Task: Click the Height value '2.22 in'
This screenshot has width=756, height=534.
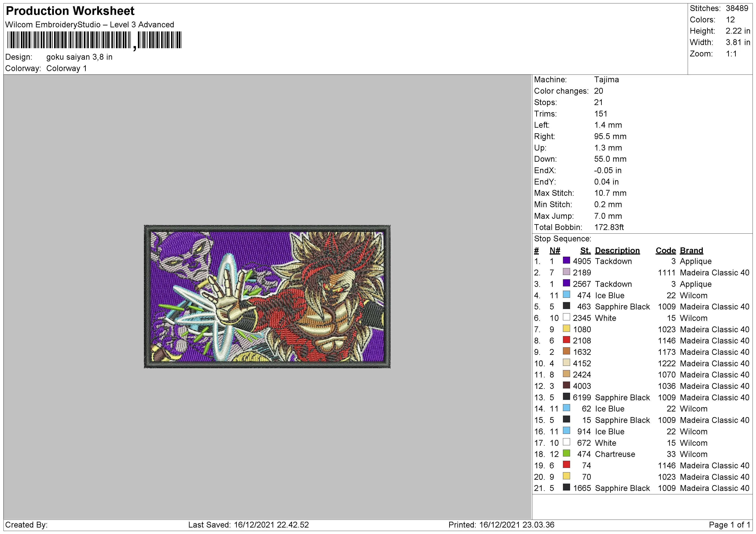Action: pos(737,31)
